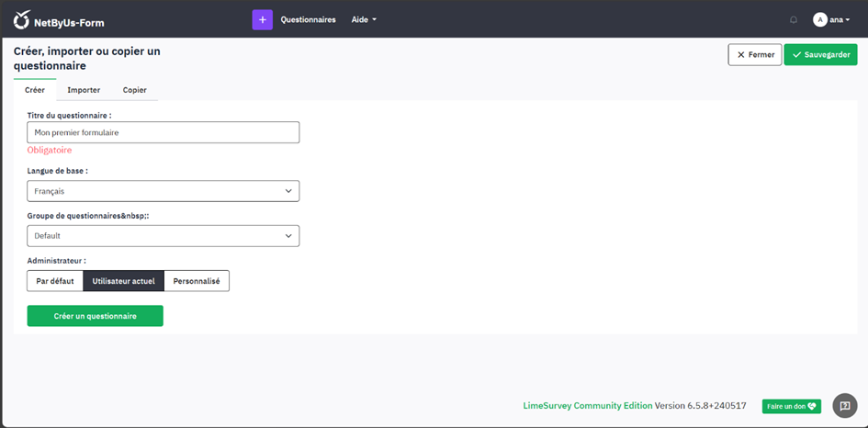Viewport: 868px width, 428px height.
Task: Open the notifications bell icon
Action: click(794, 19)
